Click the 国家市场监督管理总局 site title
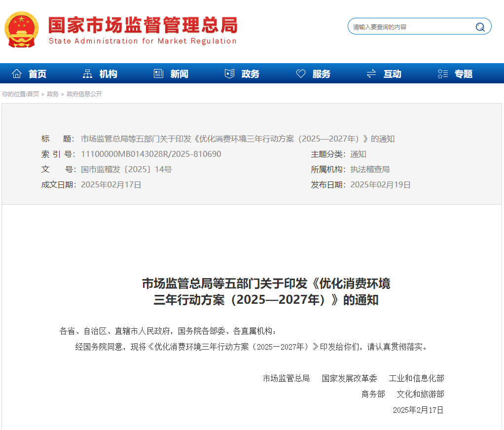504x430 pixels. [x=143, y=25]
